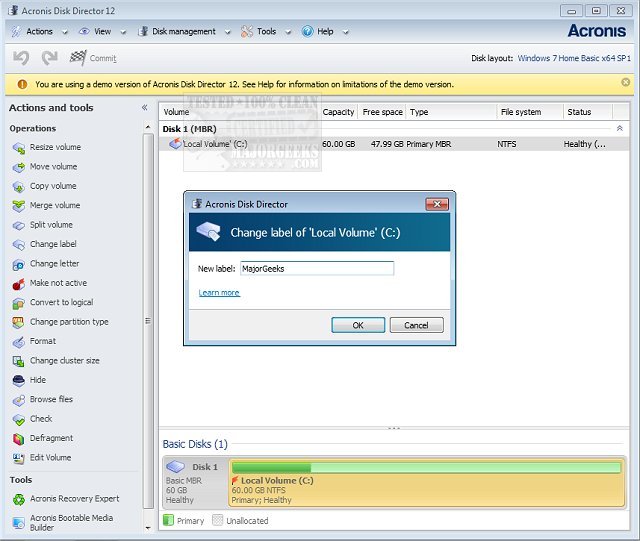The height and width of the screenshot is (541, 640).
Task: Click the Commit label in toolbar
Action: click(103, 58)
